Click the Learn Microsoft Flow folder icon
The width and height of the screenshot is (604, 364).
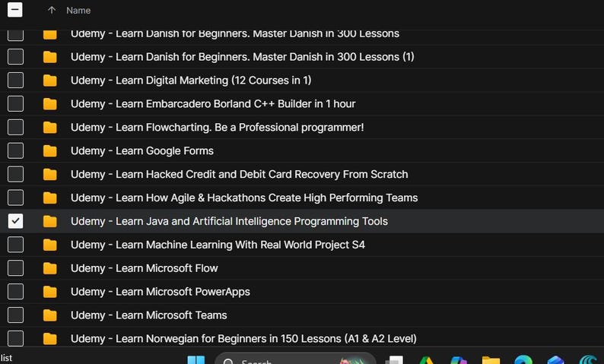(49, 268)
